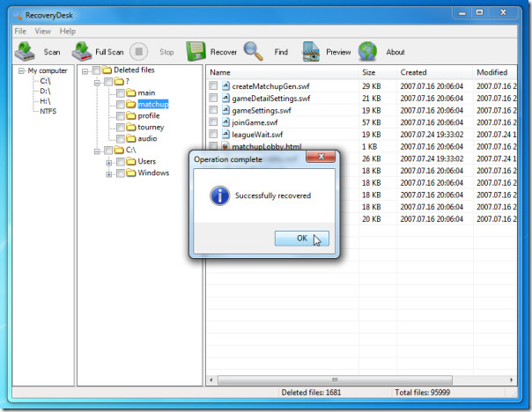
Task: Click the file icon of createMatchupGen.swf
Action: coord(225,86)
